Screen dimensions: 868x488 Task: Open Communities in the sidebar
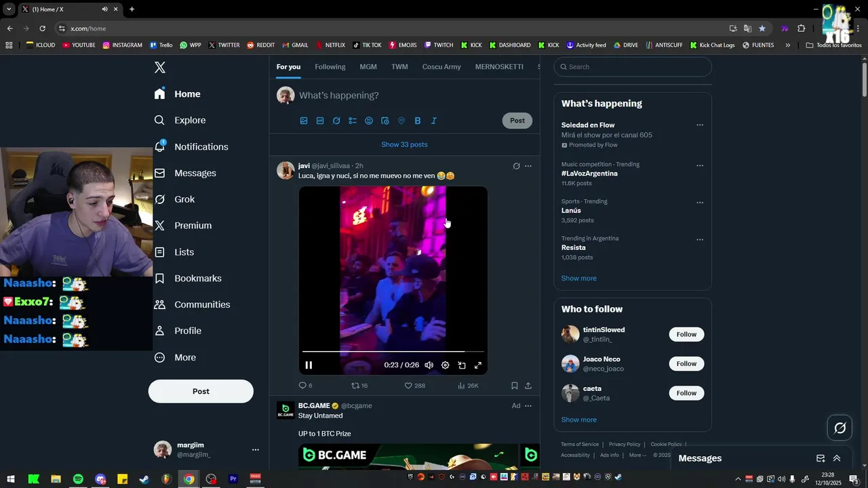(x=192, y=304)
